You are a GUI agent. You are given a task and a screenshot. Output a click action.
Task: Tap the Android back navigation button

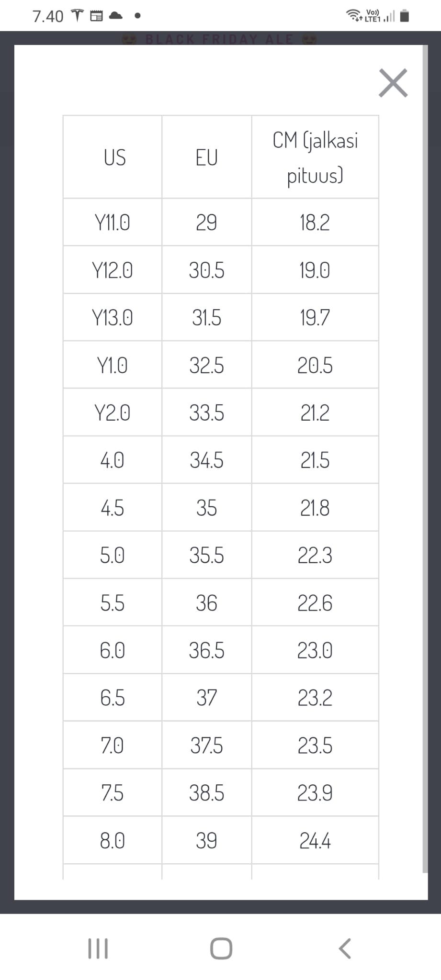pyautogui.click(x=344, y=948)
